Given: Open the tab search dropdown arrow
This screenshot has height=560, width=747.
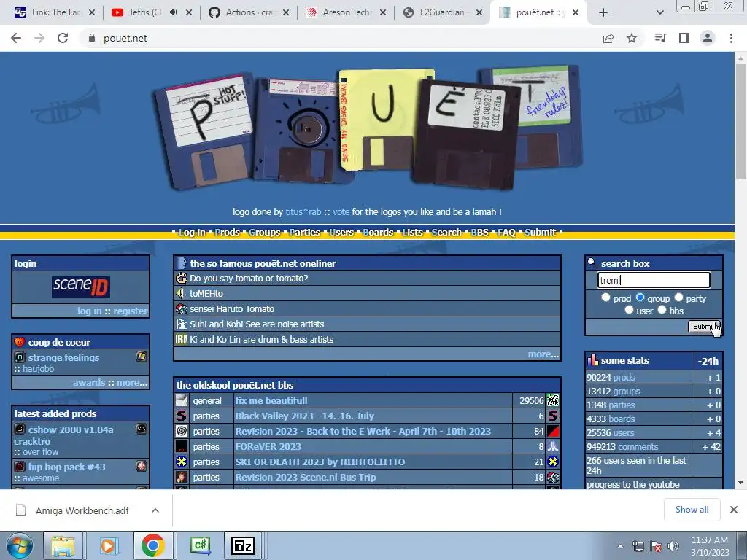Looking at the screenshot, I should pyautogui.click(x=659, y=13).
